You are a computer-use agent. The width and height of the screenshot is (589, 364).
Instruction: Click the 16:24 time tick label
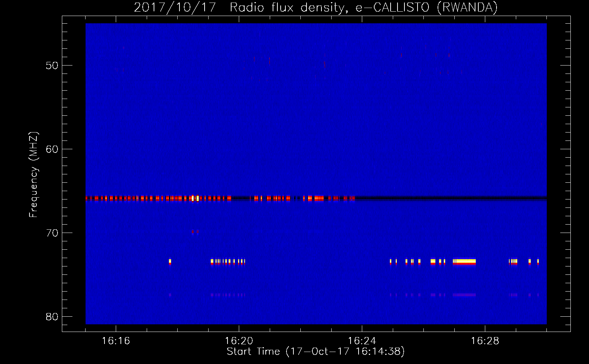click(x=362, y=341)
